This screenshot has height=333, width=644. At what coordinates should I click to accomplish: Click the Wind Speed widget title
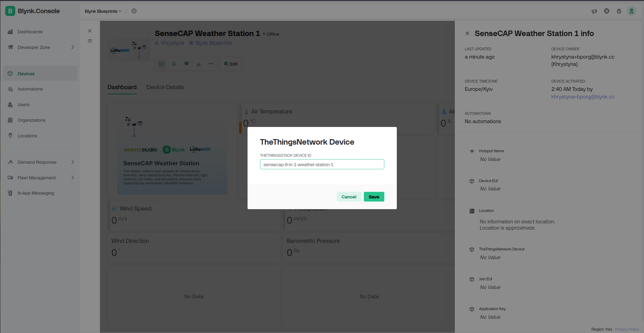click(135, 208)
